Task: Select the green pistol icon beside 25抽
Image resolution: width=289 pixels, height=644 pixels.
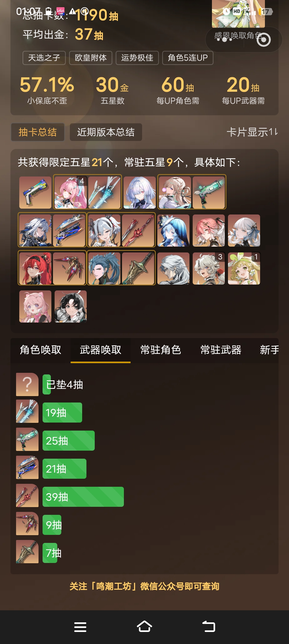Action: [x=27, y=439]
